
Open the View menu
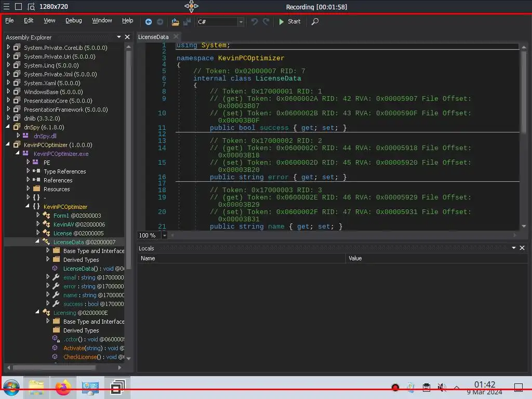[49, 21]
